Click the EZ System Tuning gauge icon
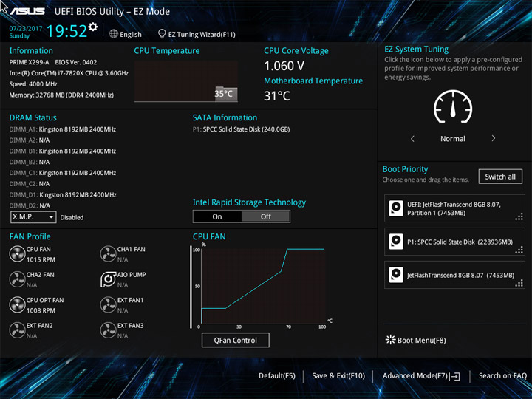Viewport: 532px width, 399px height. 453,106
